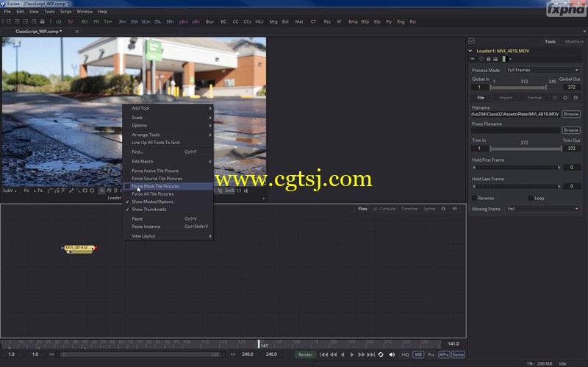This screenshot has width=588, height=367.
Task: Jump to last frame
Action: point(371,354)
